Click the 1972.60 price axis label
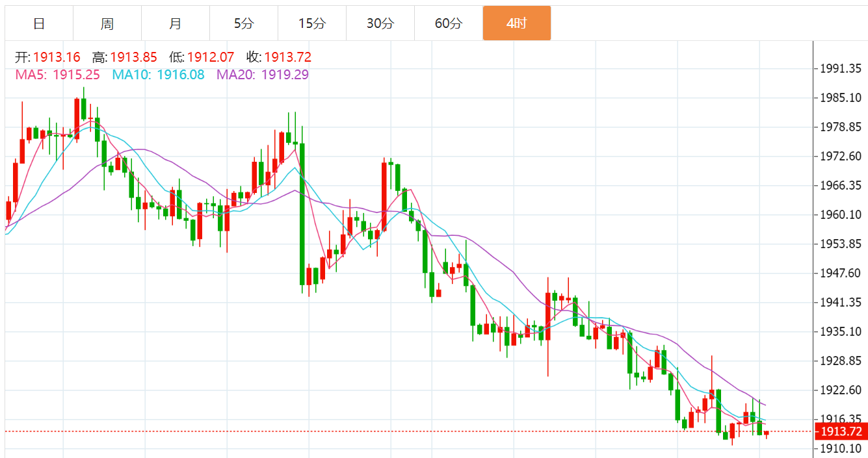 coord(841,156)
